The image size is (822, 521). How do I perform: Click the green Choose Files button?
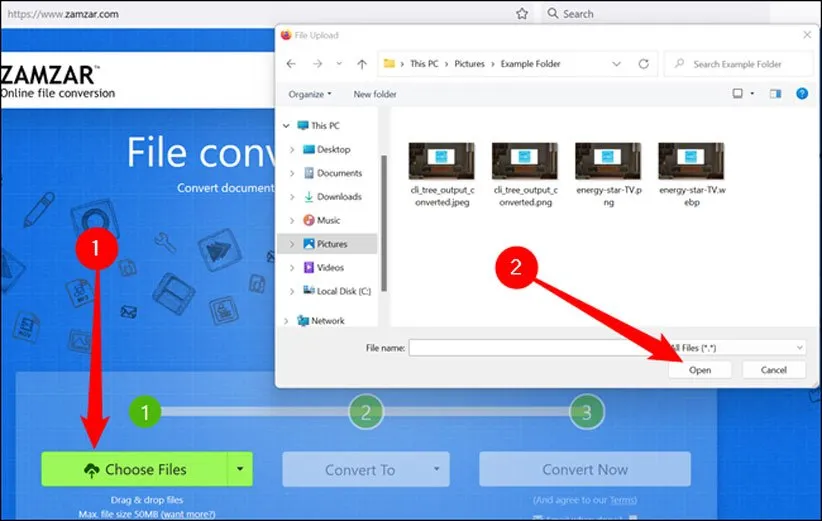click(x=134, y=469)
